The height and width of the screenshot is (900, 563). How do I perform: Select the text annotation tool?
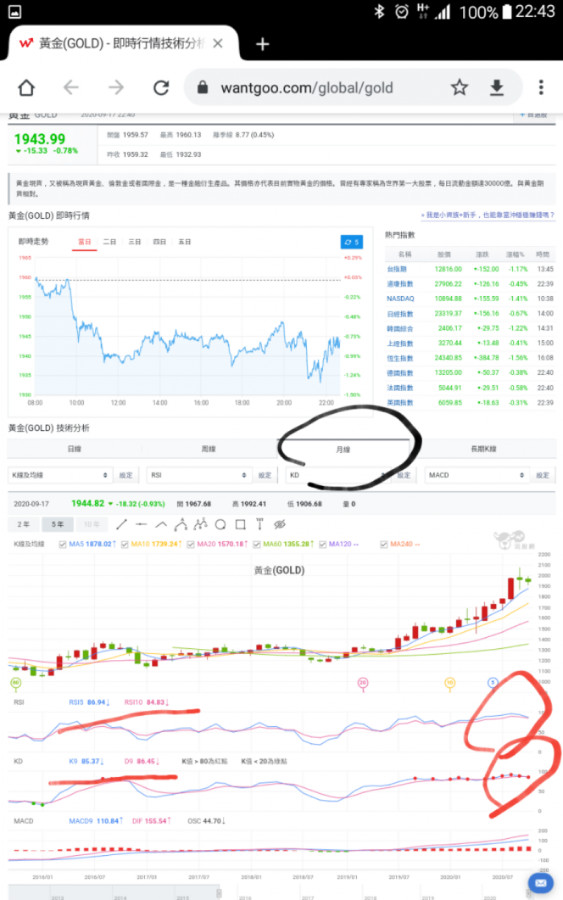pyautogui.click(x=259, y=524)
